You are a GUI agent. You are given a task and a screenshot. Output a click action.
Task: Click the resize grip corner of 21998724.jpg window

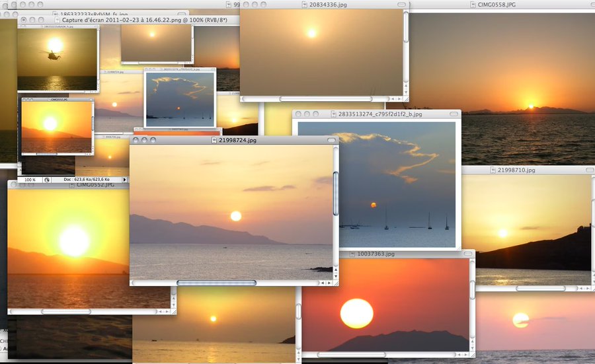[x=335, y=283]
